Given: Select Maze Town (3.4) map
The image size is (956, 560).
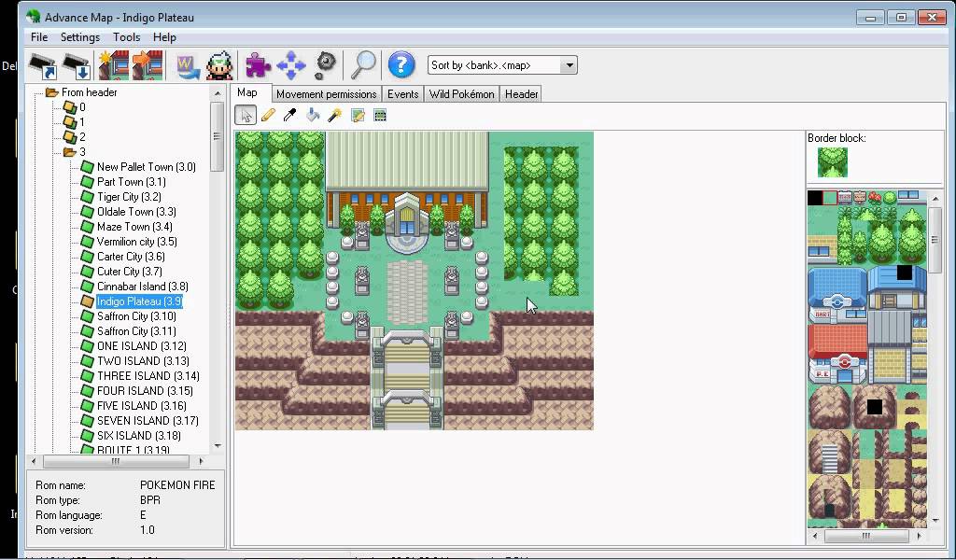Looking at the screenshot, I should click(134, 227).
